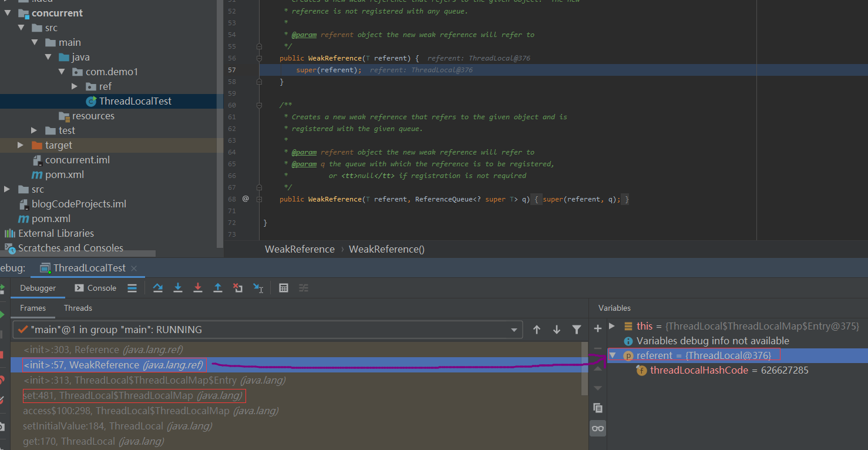The width and height of the screenshot is (868, 450).
Task: Click the Scratches and Consoles icon
Action: coord(10,248)
